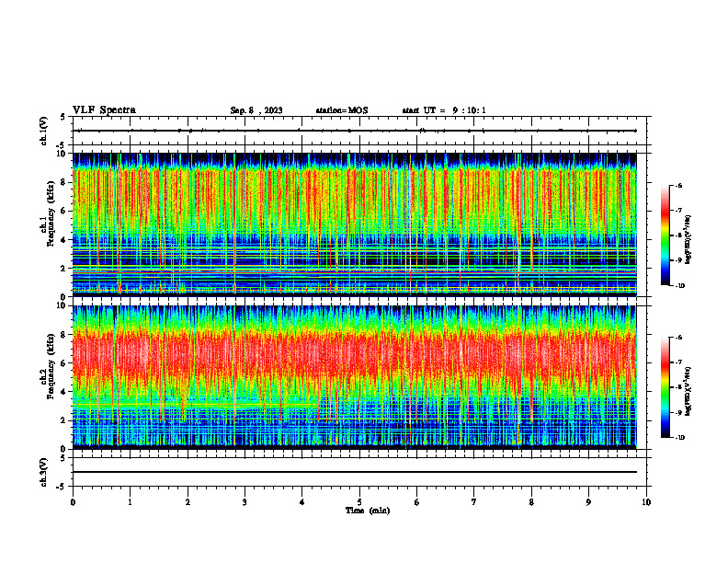This screenshot has width=728, height=563.
Task: Click the "ch.3(V)" axis label of bottom waveform panel
Action: tap(44, 472)
